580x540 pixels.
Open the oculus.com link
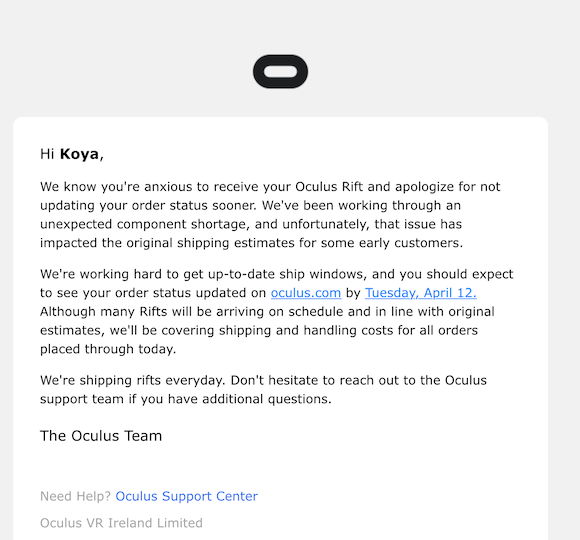pyautogui.click(x=306, y=293)
